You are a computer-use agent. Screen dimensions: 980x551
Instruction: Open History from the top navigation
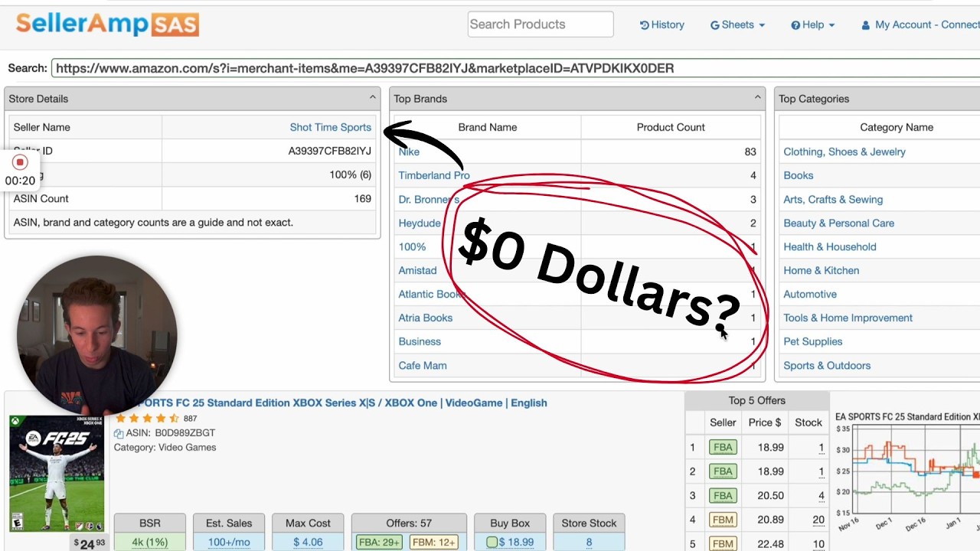662,24
